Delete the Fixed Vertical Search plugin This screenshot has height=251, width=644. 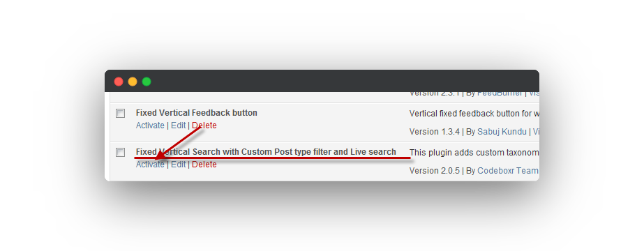(204, 165)
